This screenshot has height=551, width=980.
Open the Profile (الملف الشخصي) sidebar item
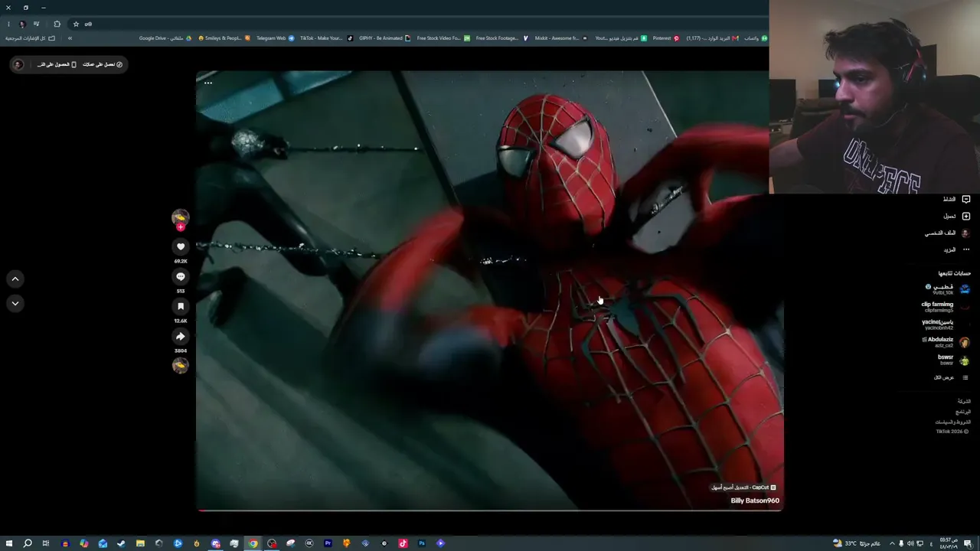click(x=947, y=233)
